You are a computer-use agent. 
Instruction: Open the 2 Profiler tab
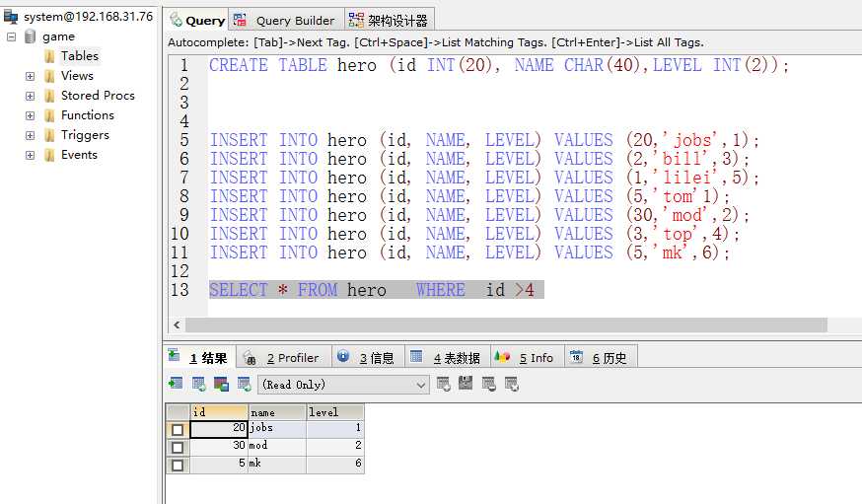[x=284, y=358]
